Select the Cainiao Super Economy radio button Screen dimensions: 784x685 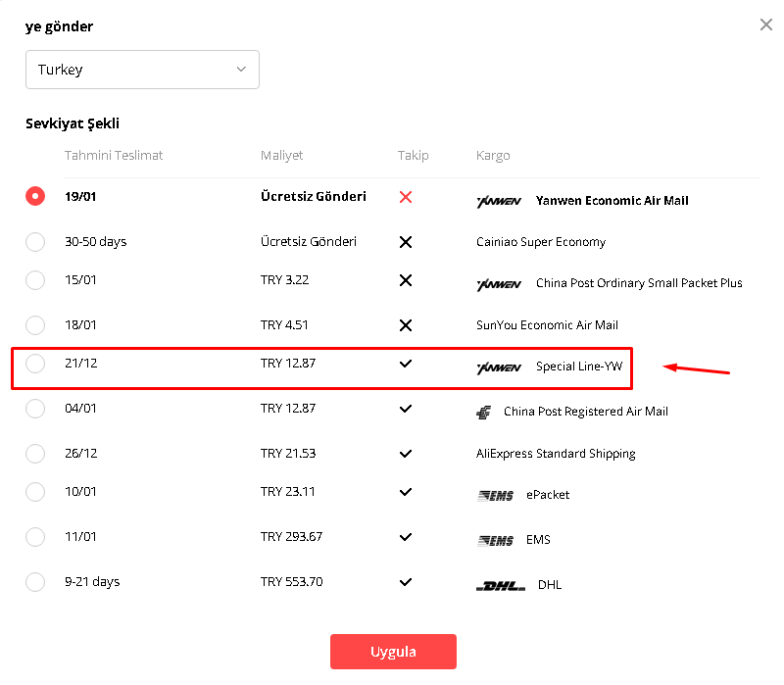coord(35,242)
